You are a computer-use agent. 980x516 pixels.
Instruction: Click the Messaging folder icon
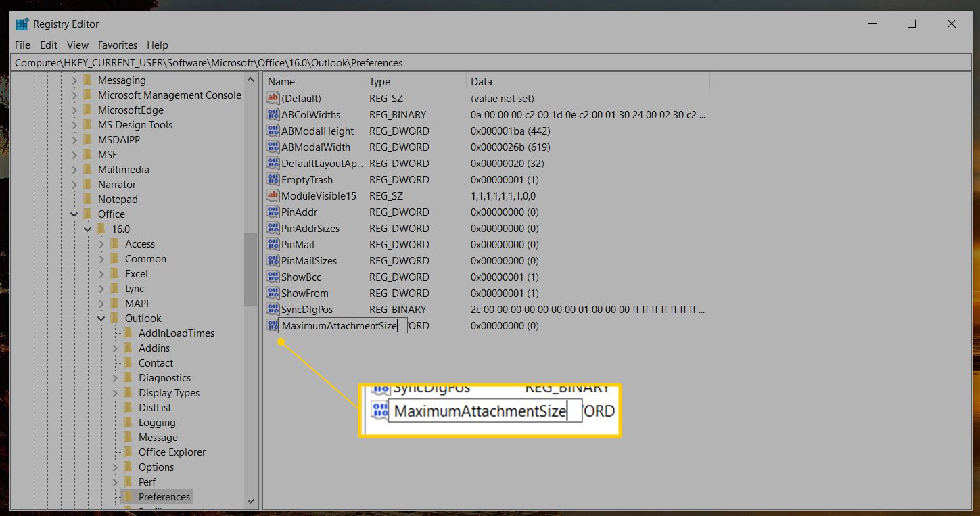(x=87, y=80)
